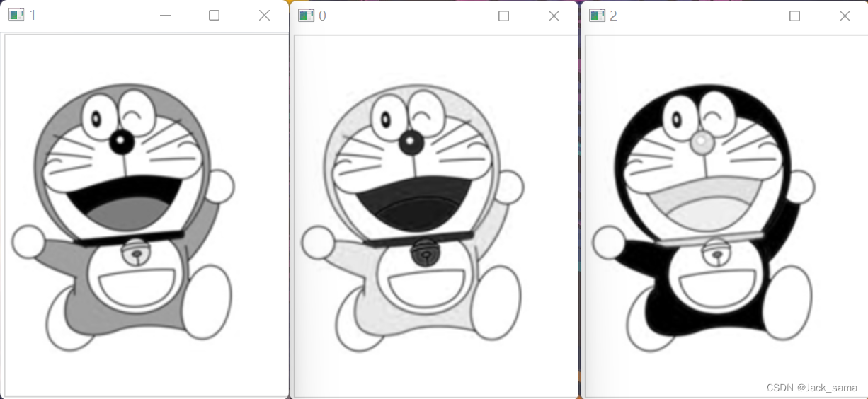
Task: Click the title text "1" of the first window
Action: 33,16
